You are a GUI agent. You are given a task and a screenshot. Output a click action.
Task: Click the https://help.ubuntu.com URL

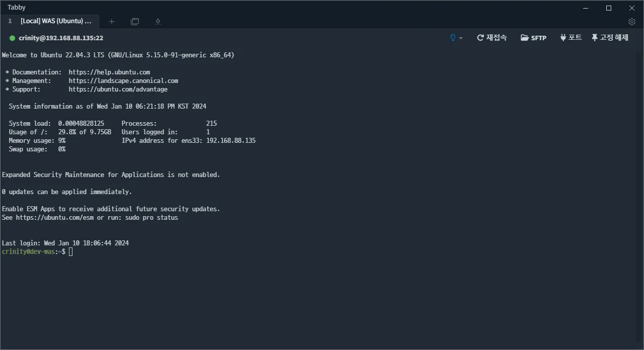pos(109,72)
